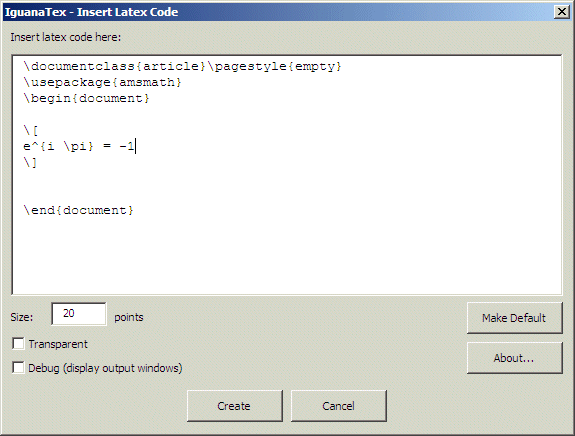Click the Create button
The image size is (575, 436).
point(235,406)
